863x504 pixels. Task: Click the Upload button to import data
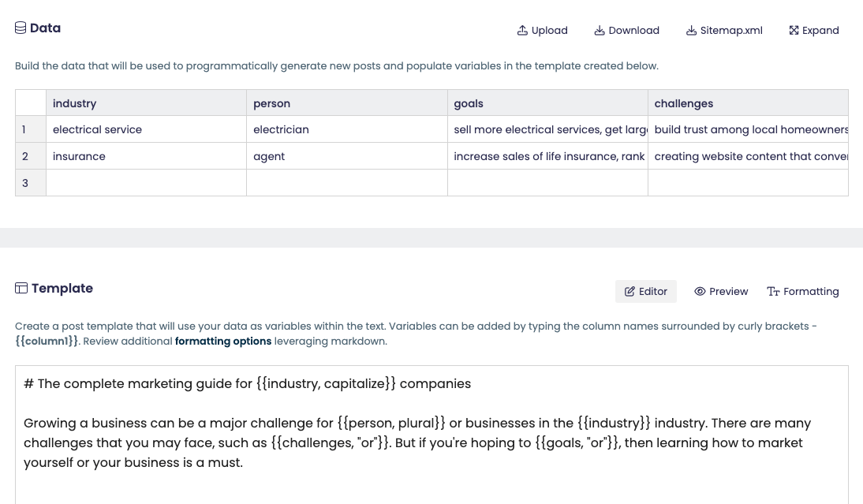(x=542, y=30)
